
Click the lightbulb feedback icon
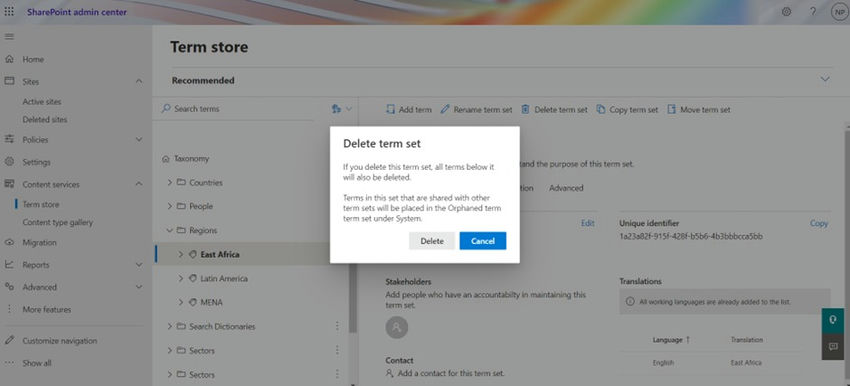coord(833,320)
